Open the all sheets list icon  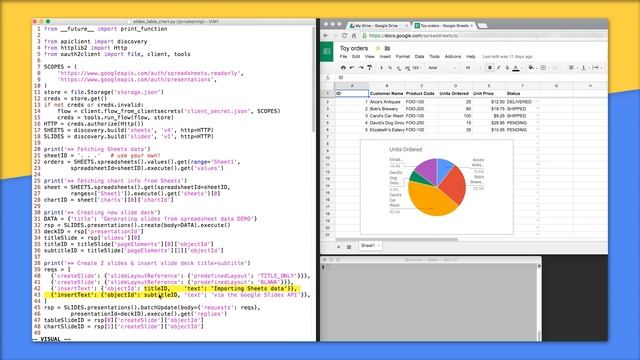point(349,247)
